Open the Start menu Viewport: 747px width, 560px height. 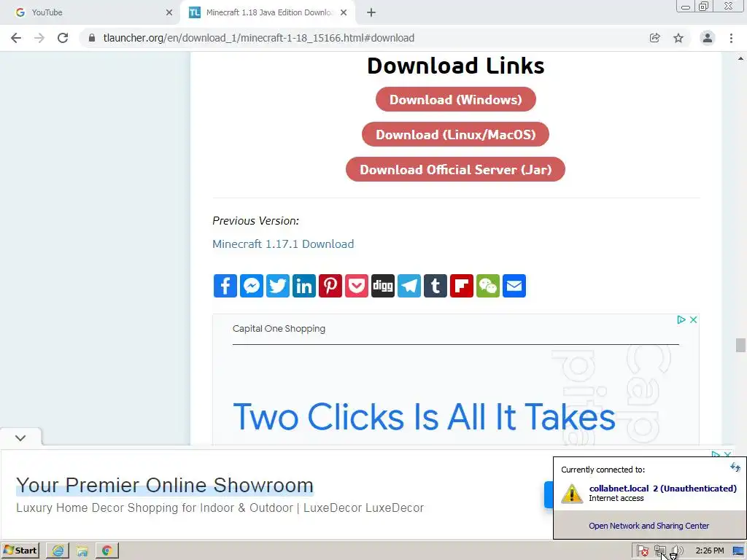point(20,551)
